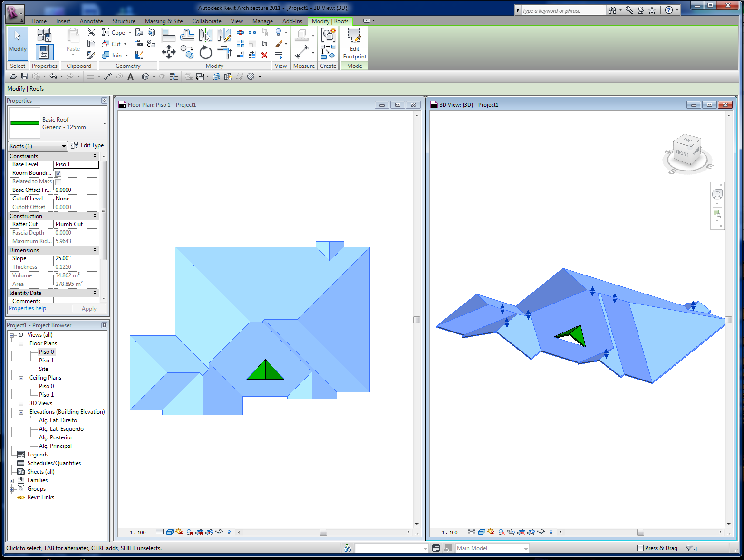Open the Basic Roof type selector dropdown

point(104,123)
